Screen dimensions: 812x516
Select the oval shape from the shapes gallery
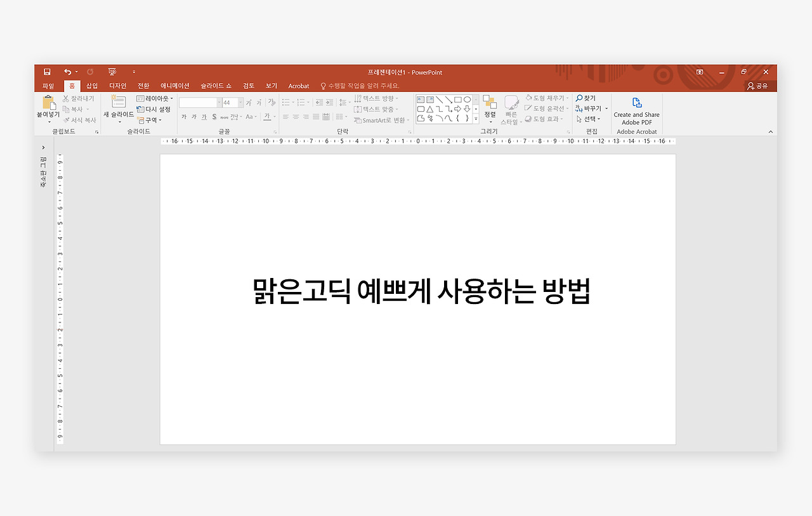[x=468, y=100]
